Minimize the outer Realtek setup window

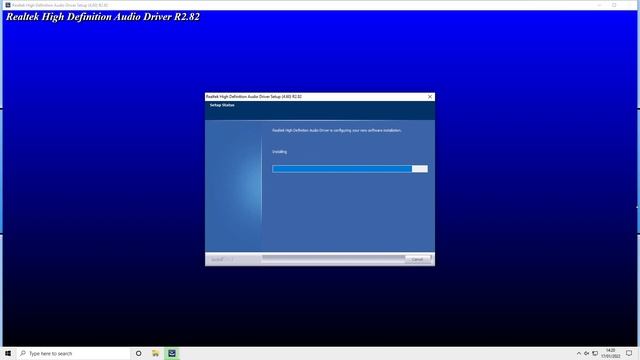click(599, 5)
